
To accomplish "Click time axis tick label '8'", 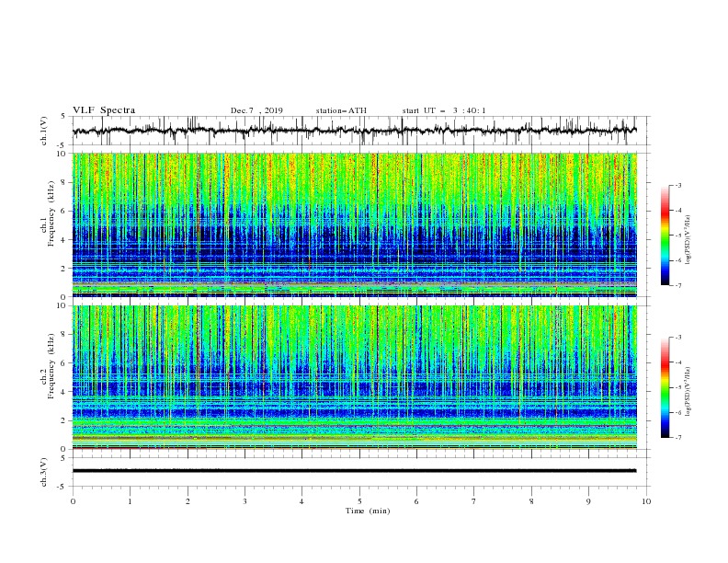I will pos(531,501).
